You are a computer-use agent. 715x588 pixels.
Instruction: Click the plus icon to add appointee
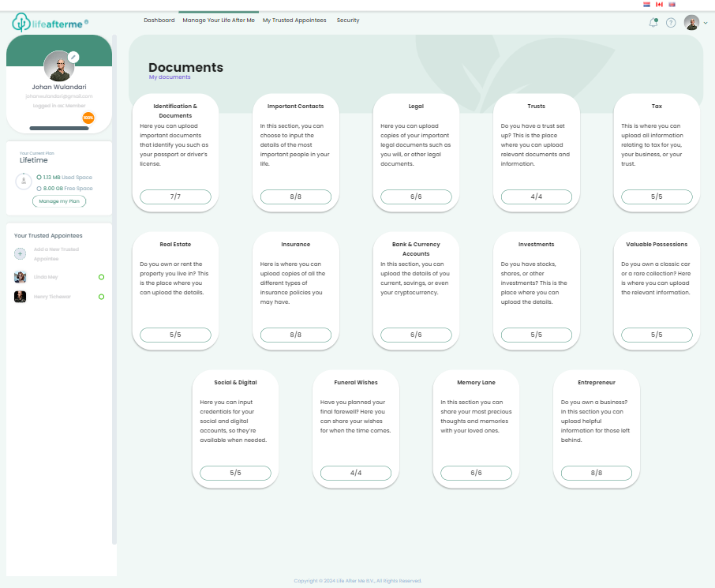pos(21,253)
